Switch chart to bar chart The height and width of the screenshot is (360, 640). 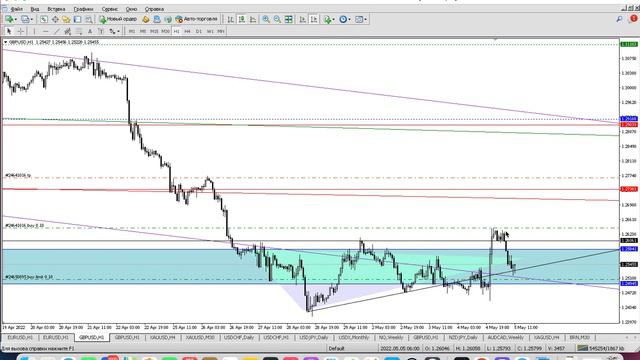point(231,19)
